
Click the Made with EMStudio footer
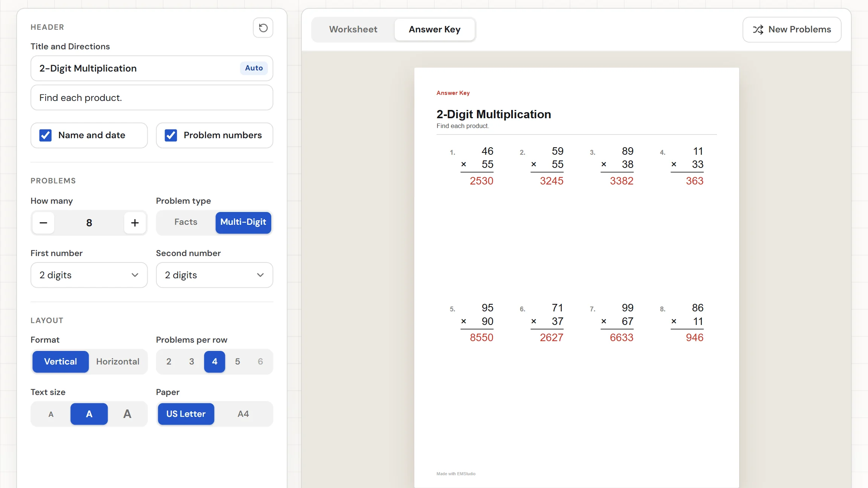[456, 474]
